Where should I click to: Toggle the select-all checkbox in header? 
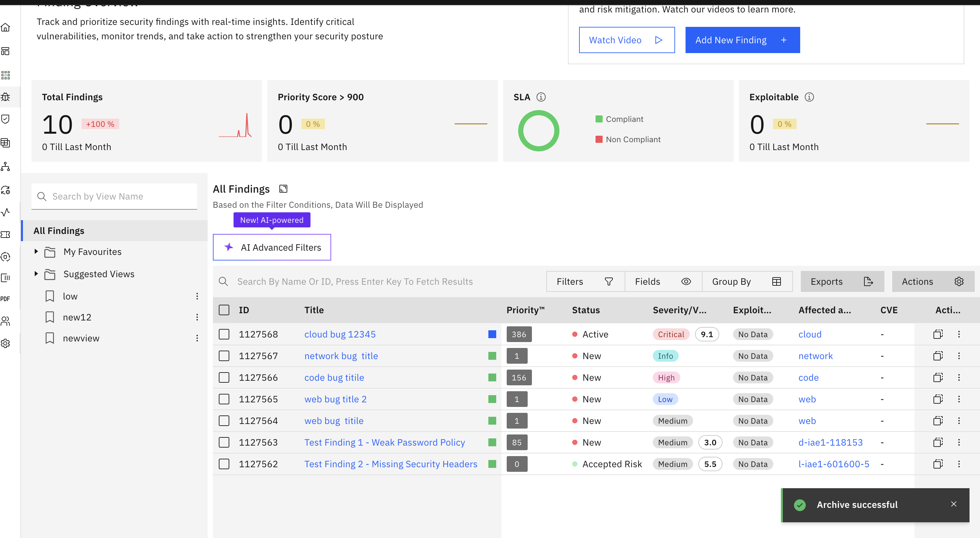click(x=224, y=310)
